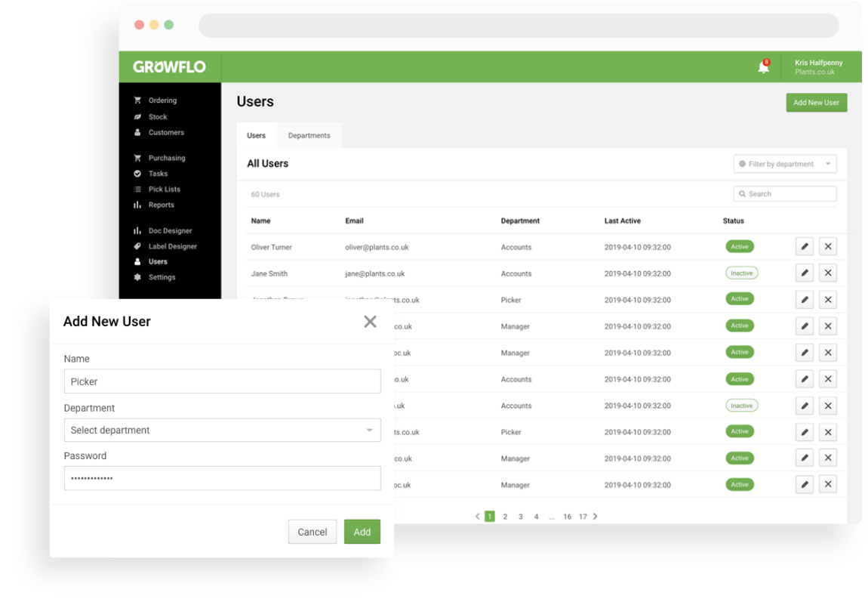The height and width of the screenshot is (608, 868).
Task: Click the Last Active column header
Action: [x=622, y=221]
